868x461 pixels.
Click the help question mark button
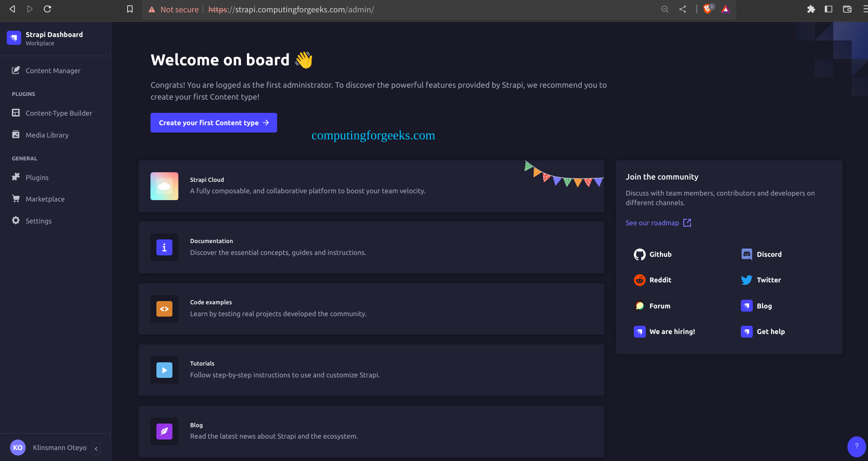[857, 446]
